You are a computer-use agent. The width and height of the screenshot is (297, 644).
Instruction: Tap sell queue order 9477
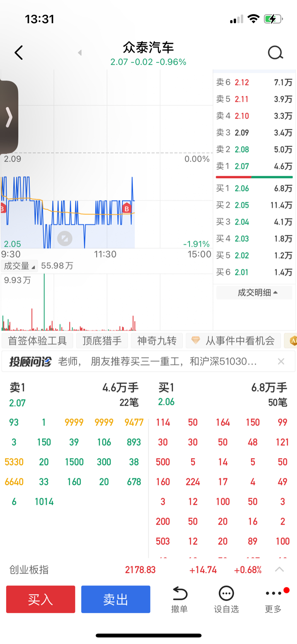tap(134, 422)
